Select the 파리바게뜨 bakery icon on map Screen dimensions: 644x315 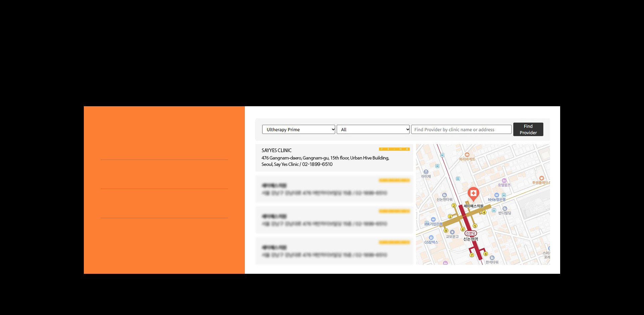pos(467,154)
